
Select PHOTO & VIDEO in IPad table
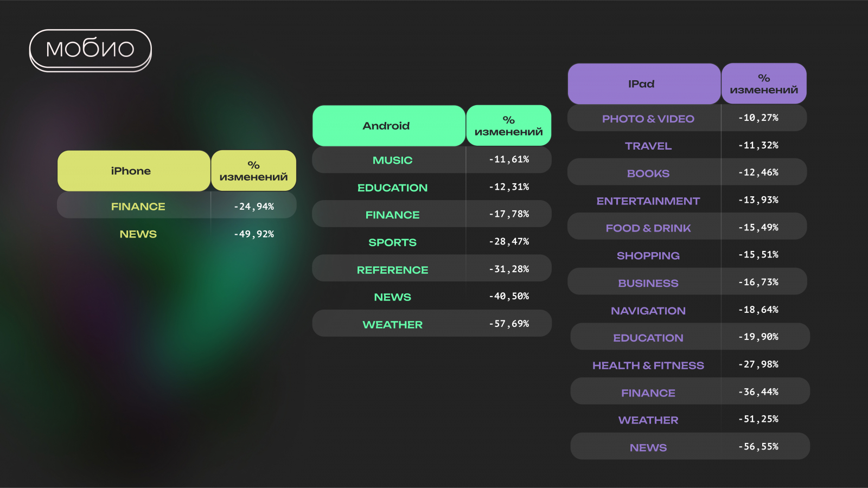648,119
